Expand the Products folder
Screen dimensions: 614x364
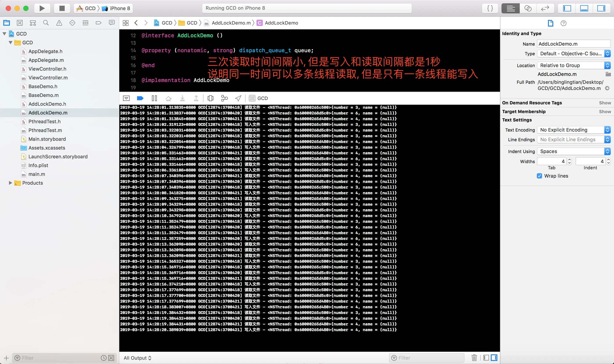tap(10, 183)
